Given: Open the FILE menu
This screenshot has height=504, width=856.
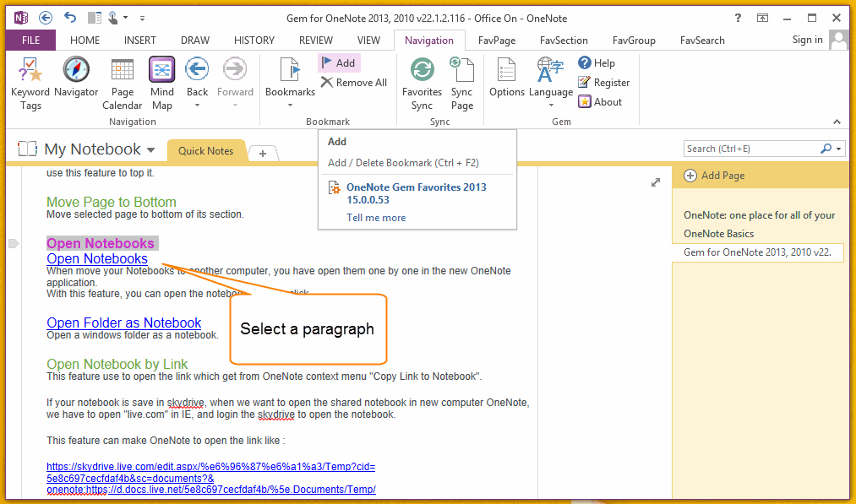Looking at the screenshot, I should pos(30,41).
